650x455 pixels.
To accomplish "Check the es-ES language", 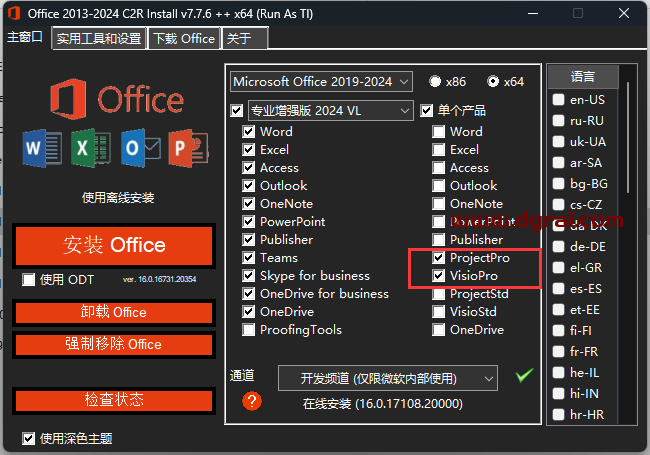I will [x=558, y=288].
